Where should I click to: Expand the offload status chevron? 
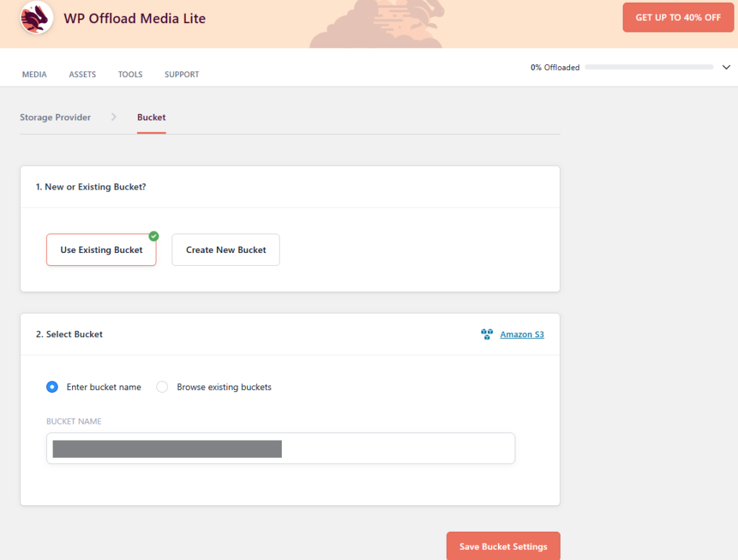coord(726,67)
